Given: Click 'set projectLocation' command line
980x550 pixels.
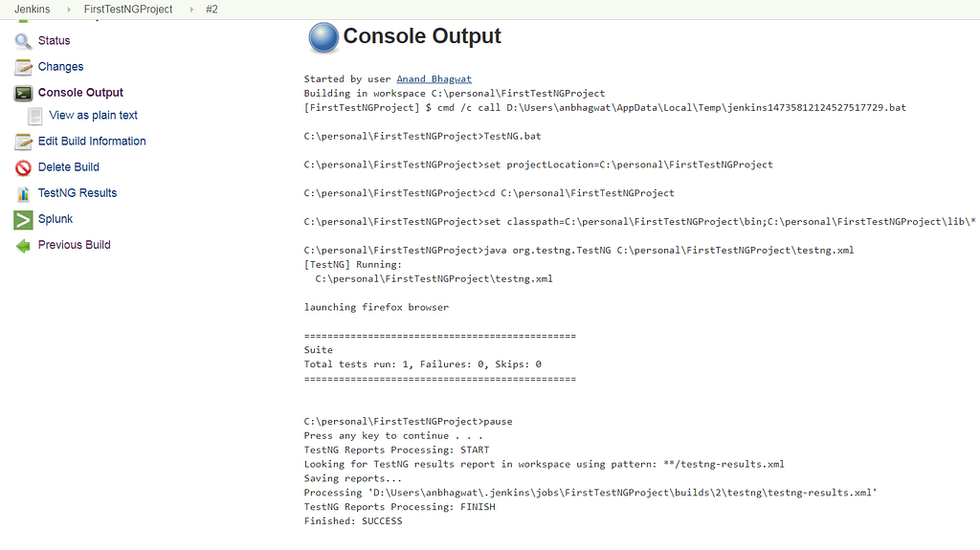Looking at the screenshot, I should coord(538,165).
